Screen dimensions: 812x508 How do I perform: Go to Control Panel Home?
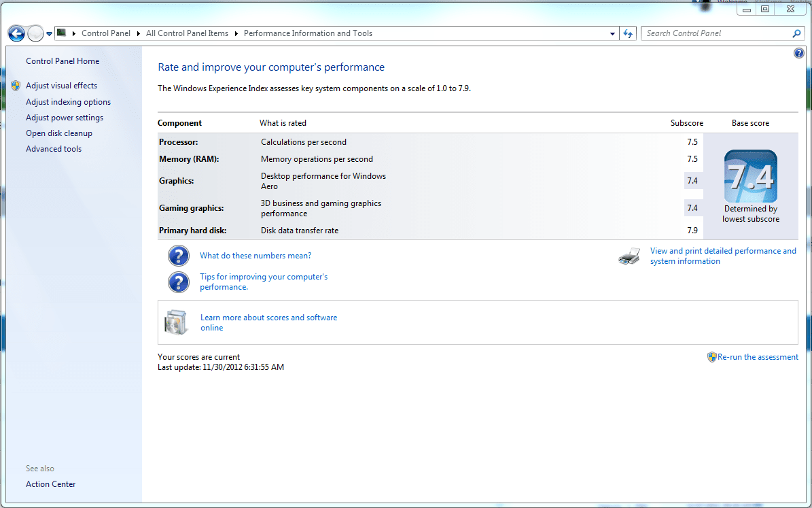[63, 61]
